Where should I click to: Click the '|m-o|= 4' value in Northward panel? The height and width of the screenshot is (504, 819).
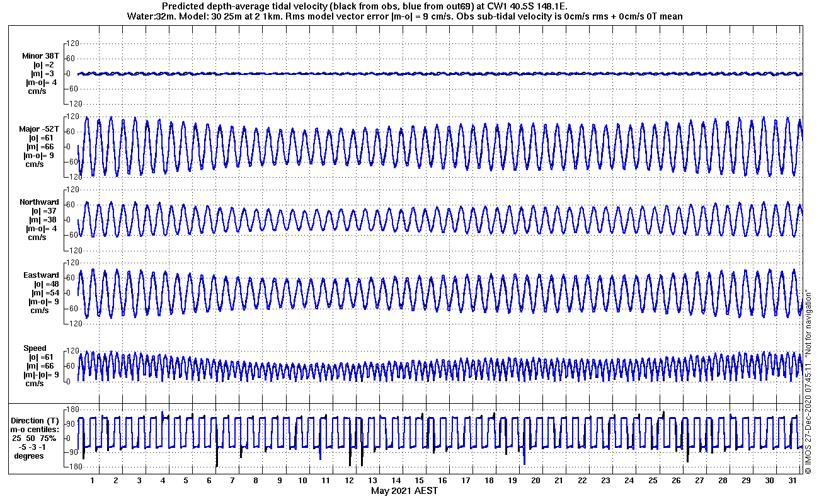(42, 228)
